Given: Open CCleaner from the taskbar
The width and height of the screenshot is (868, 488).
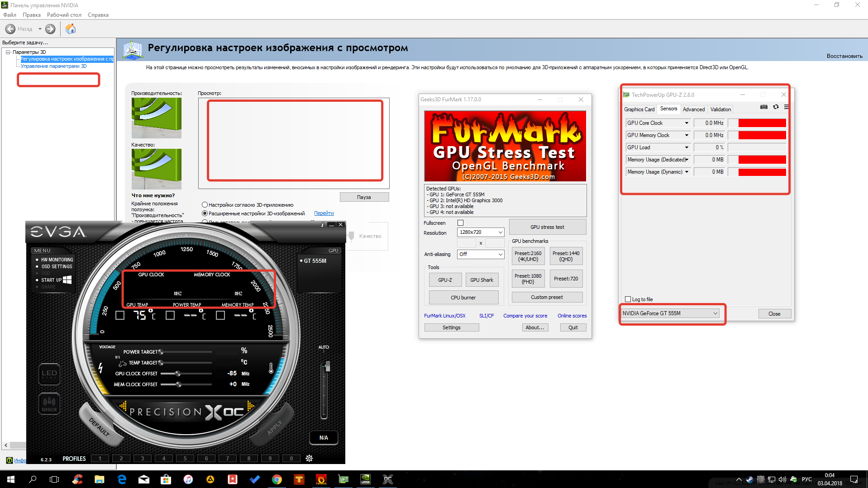Looking at the screenshot, I should [x=77, y=479].
